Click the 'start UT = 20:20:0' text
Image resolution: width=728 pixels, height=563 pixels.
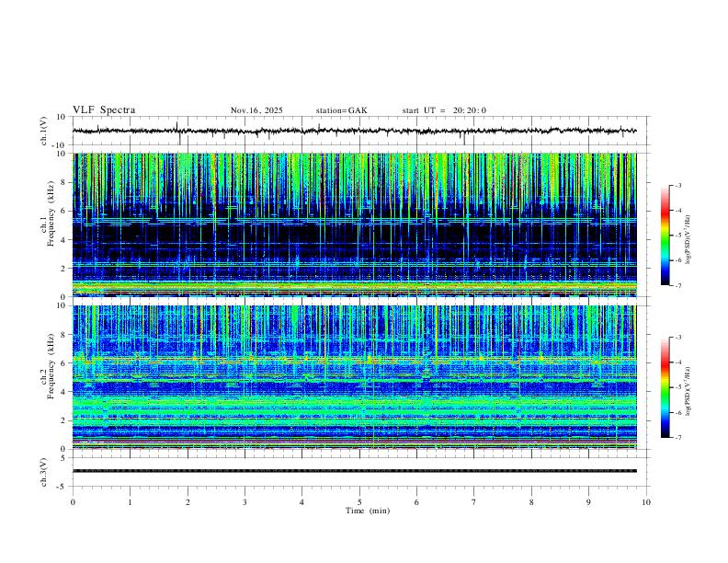444,110
